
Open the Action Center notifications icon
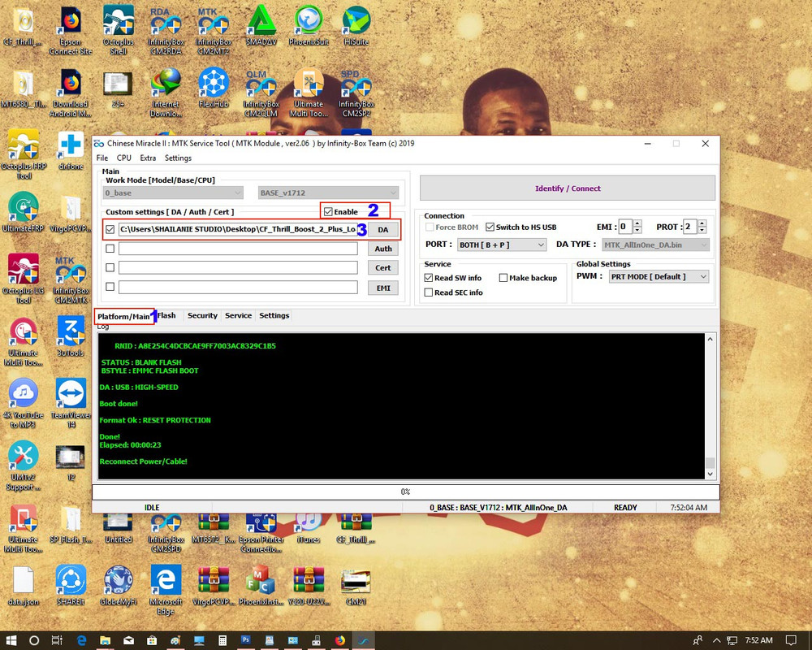(x=791, y=640)
